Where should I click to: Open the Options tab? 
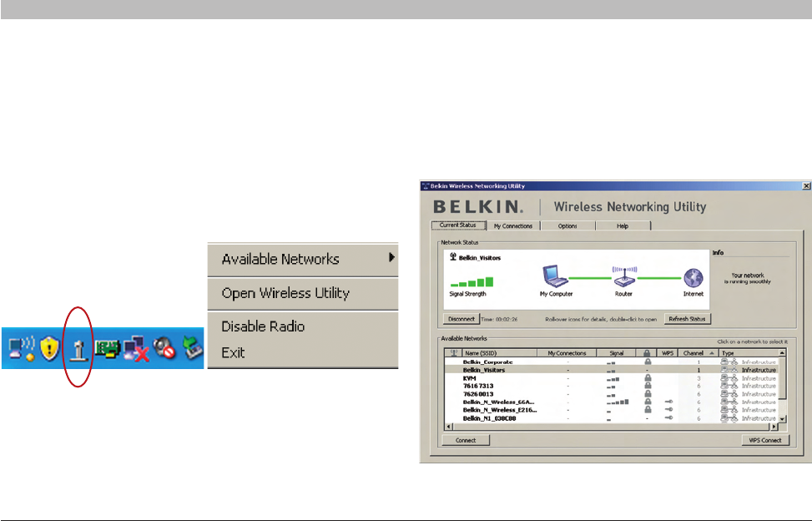[x=567, y=225]
